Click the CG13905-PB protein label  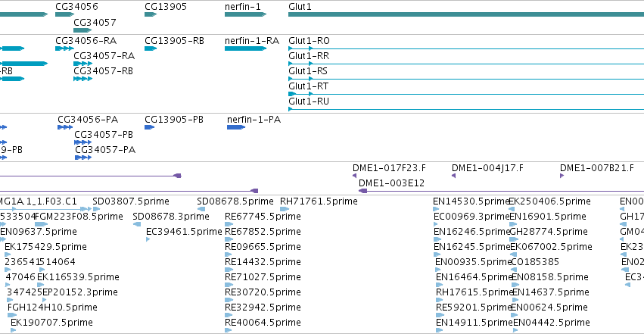174,120
